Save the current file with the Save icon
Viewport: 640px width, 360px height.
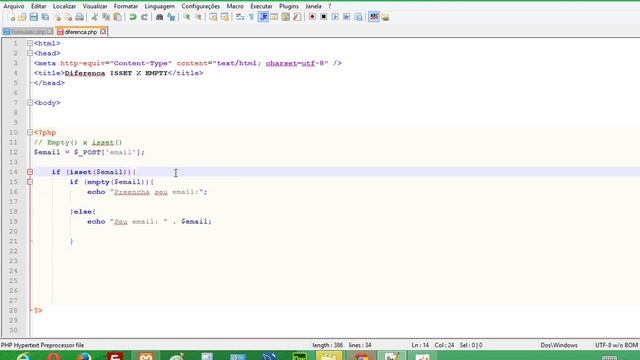point(33,17)
